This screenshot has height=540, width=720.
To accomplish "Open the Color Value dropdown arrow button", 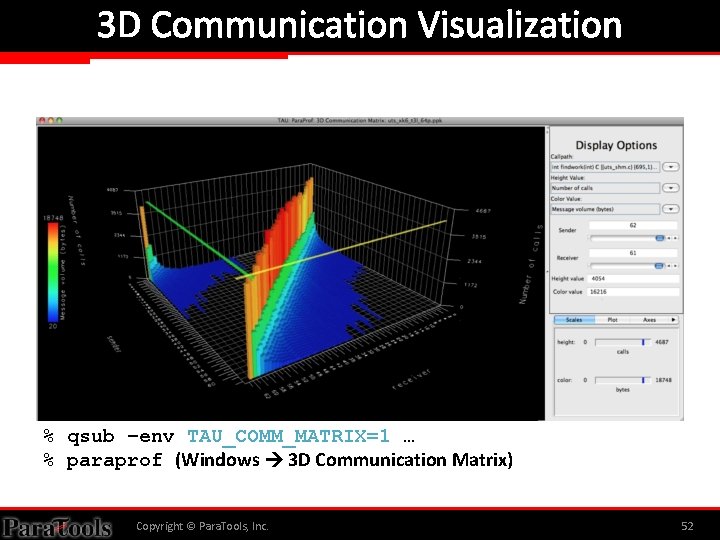I will point(671,209).
